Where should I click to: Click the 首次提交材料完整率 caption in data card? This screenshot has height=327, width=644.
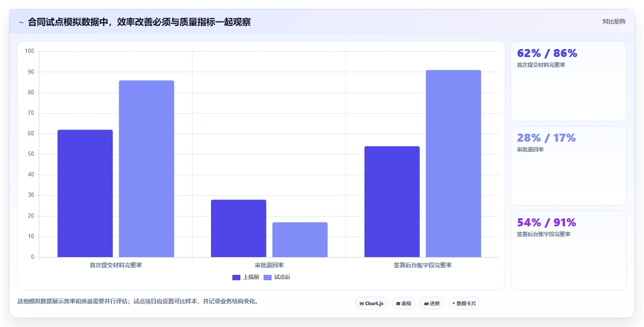[541, 65]
